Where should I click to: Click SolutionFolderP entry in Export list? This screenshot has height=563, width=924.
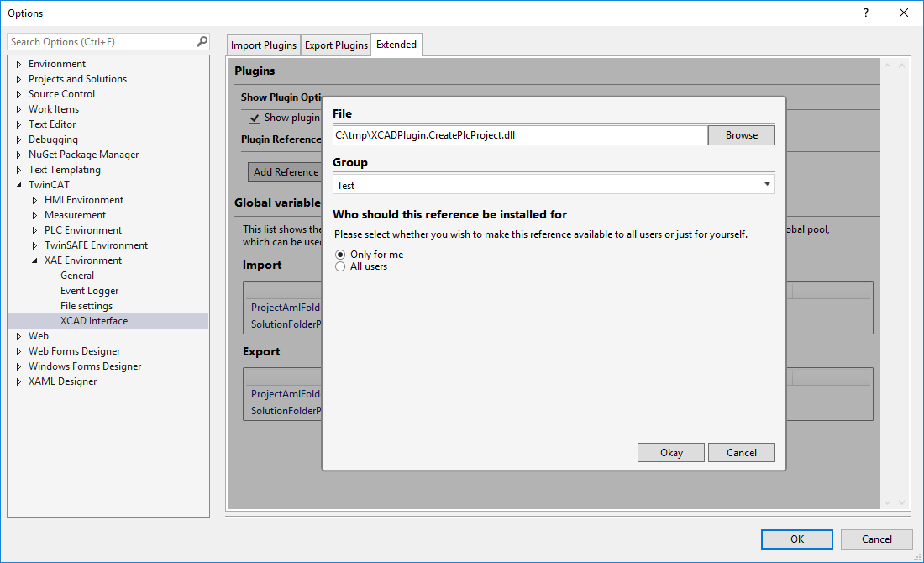286,410
